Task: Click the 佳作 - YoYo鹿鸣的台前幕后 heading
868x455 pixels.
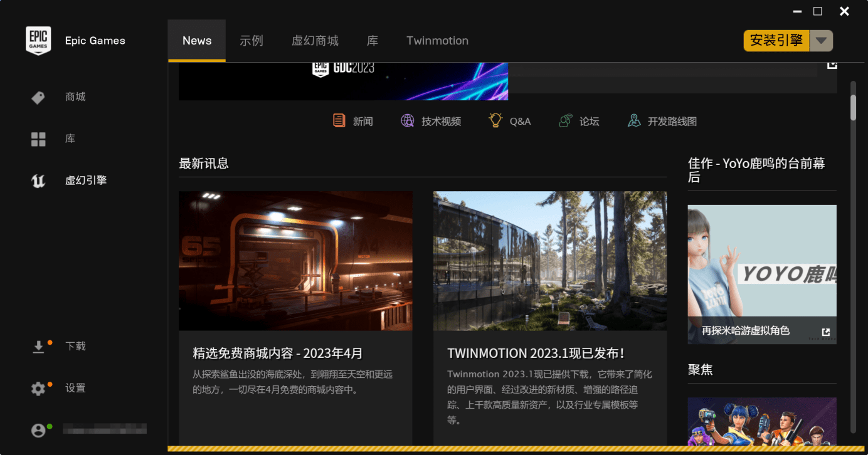Action: pos(756,170)
